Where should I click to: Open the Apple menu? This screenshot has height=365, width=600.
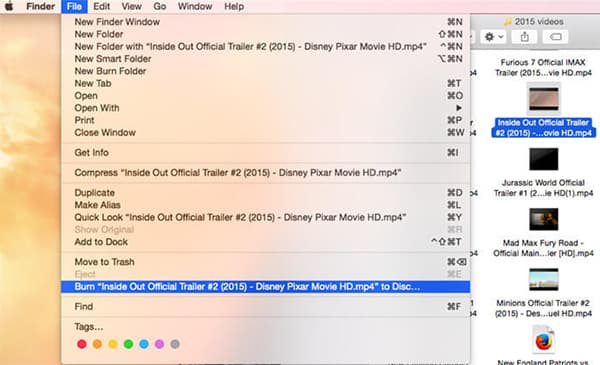[9, 7]
